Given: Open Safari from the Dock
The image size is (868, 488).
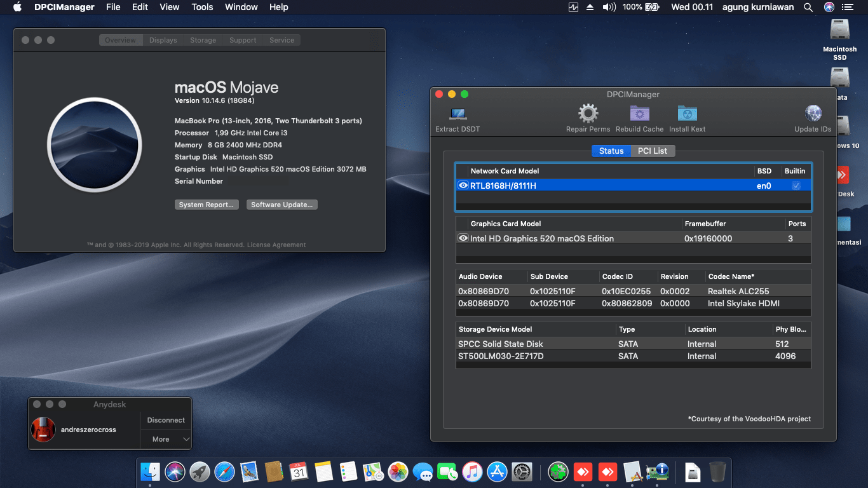Looking at the screenshot, I should click(x=225, y=471).
